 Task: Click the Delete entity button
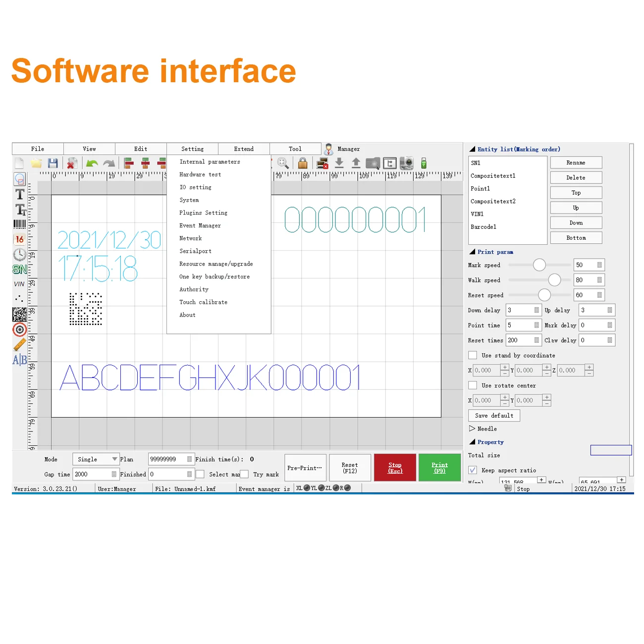pos(576,177)
